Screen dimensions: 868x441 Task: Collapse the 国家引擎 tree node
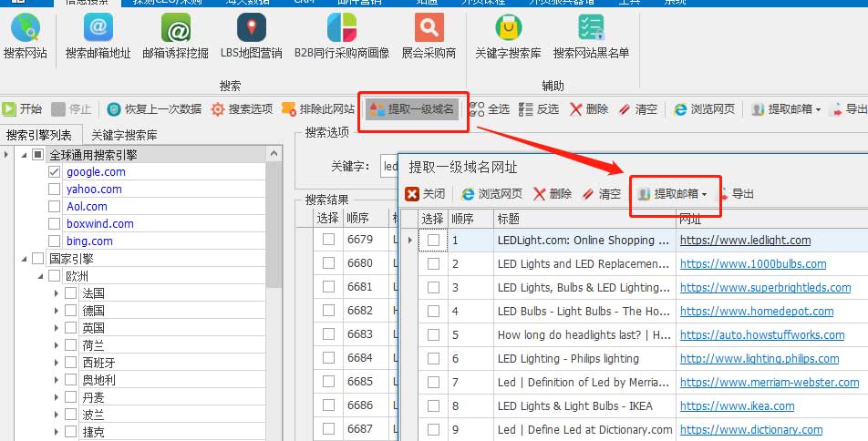tap(24, 259)
